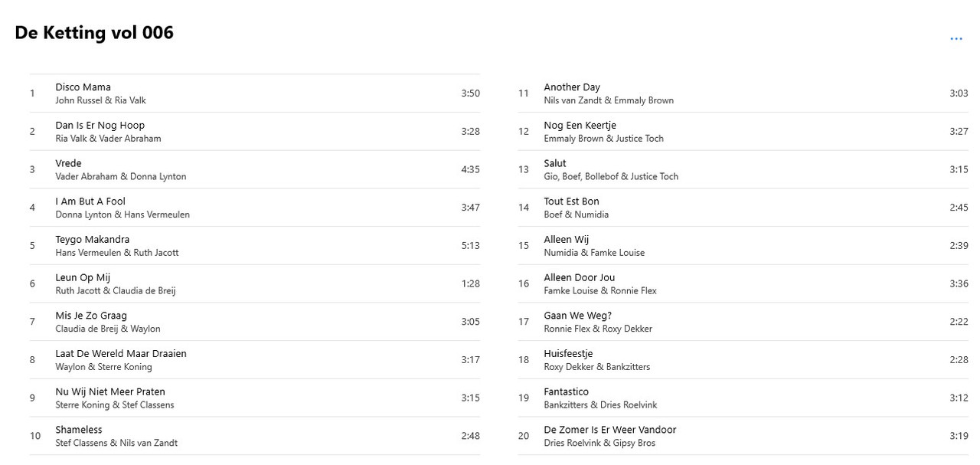The image size is (980, 465).
Task: Click the track Another Day
Action: pos(743,93)
